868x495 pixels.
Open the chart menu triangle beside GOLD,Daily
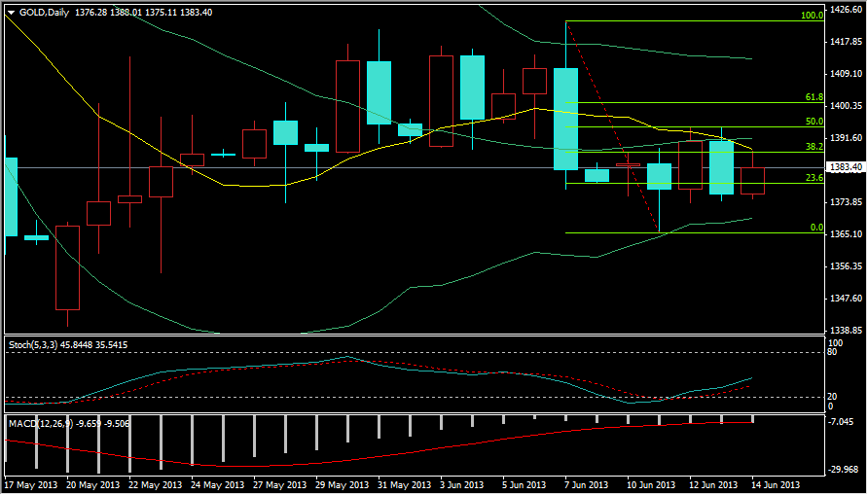click(x=11, y=13)
